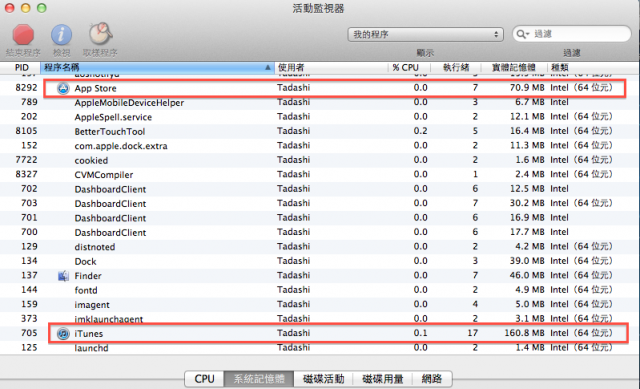Click PID 8105 cell

[x=27, y=131]
